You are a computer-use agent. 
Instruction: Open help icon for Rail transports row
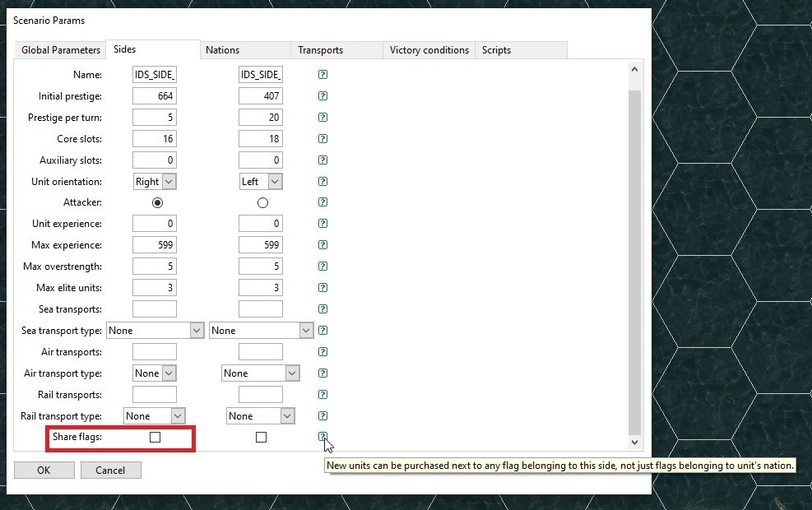[x=322, y=395]
